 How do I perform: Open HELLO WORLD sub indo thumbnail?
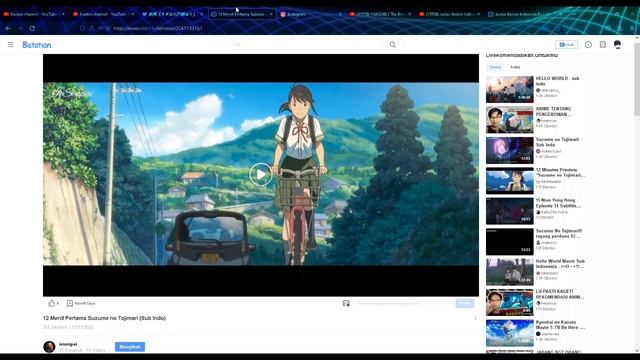tap(510, 89)
